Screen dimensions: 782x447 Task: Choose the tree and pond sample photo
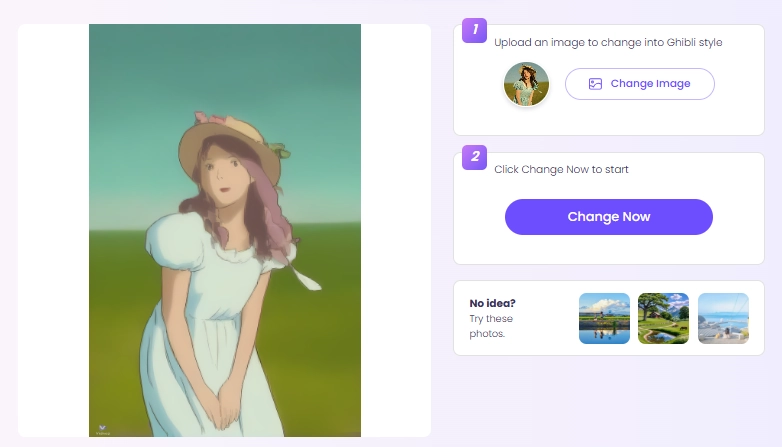pos(663,318)
